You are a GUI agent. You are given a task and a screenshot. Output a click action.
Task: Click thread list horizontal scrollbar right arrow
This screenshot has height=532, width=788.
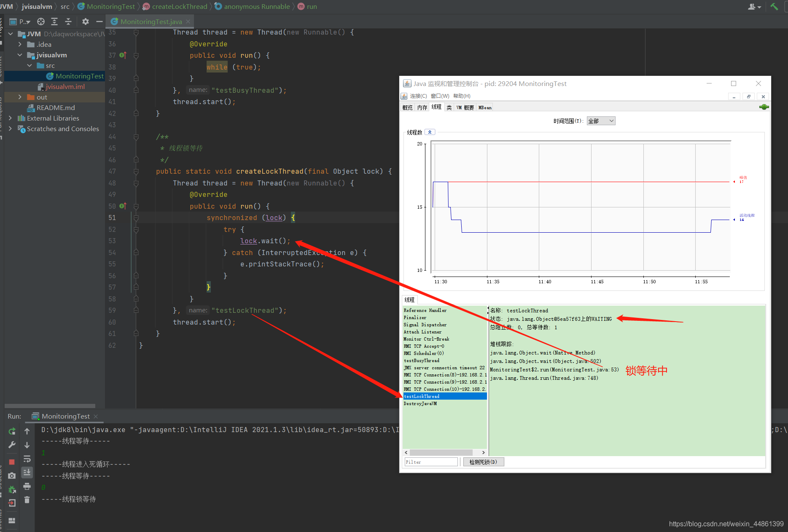point(483,452)
